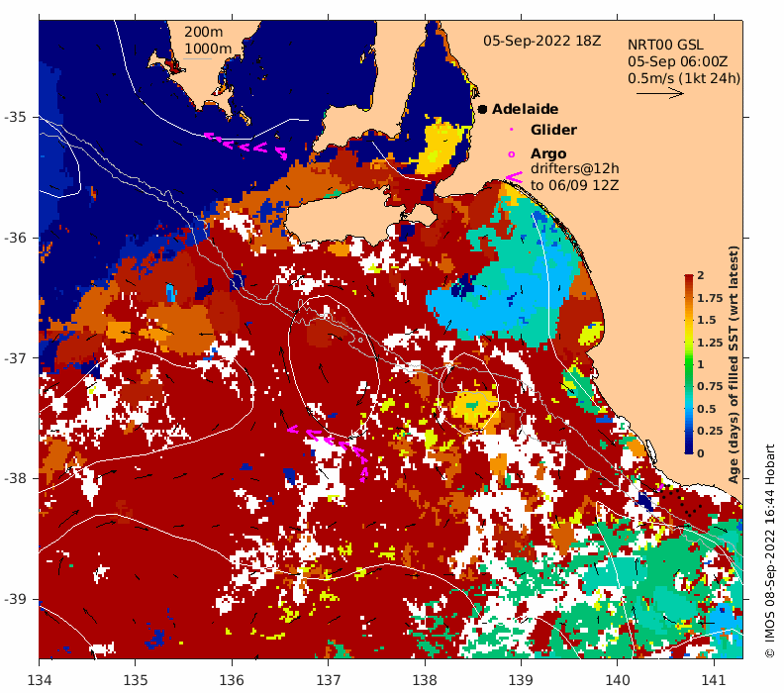The height and width of the screenshot is (693, 784).
Task: Click the 05-Sep-2022 18Z date label
Action: point(542,41)
